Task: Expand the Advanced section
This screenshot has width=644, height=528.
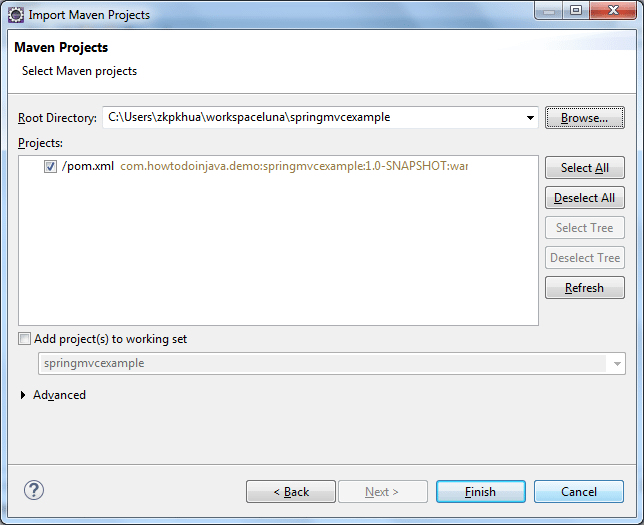Action: coord(23,395)
